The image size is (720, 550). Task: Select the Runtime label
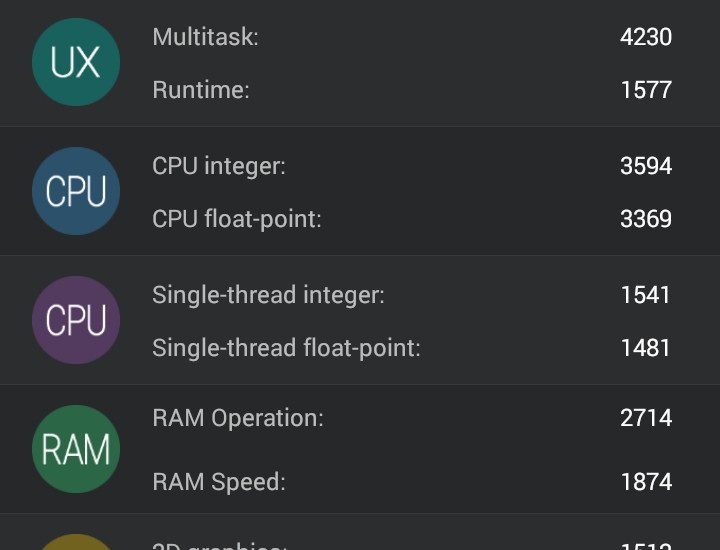[x=200, y=90]
